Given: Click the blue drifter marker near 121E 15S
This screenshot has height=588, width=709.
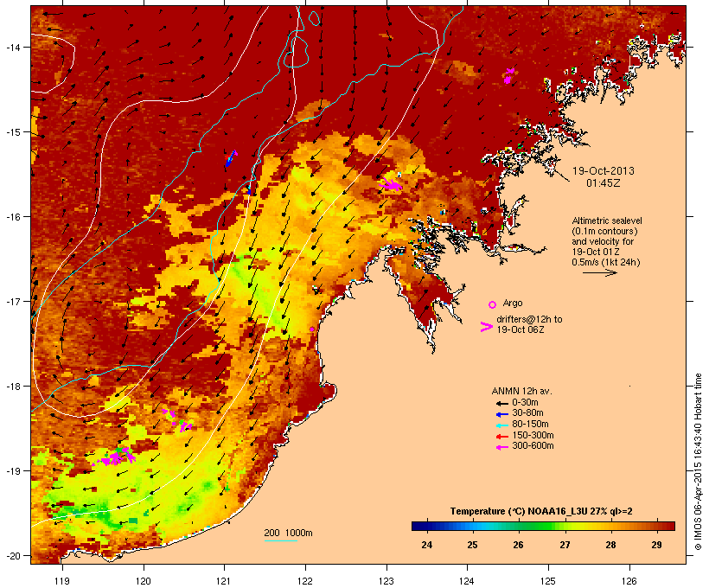Looking at the screenshot, I should 230,159.
